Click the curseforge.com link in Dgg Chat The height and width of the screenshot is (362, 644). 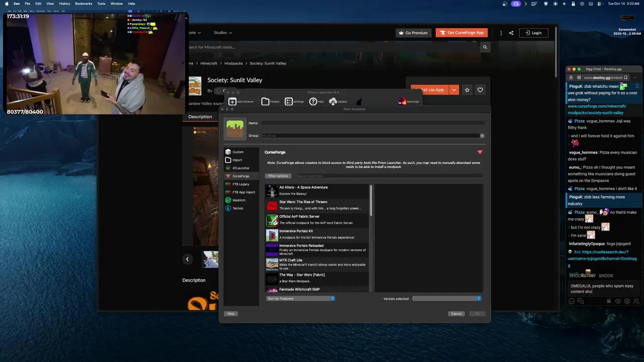click(x=597, y=110)
